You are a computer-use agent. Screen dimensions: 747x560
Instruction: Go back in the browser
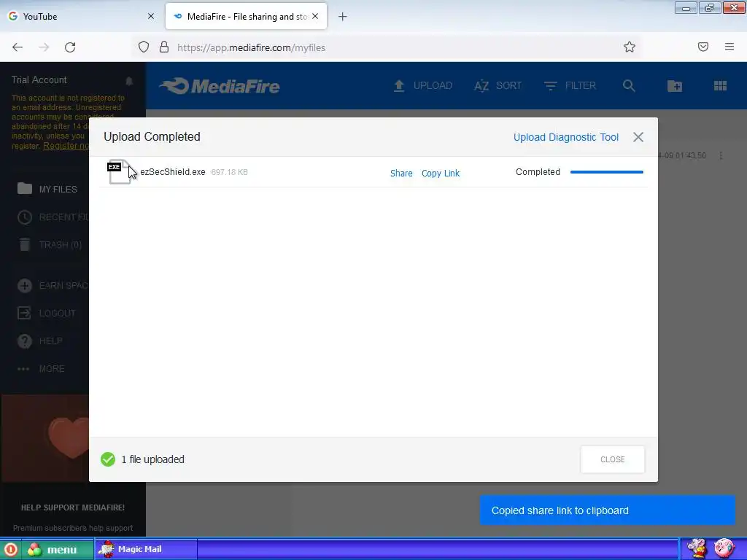[x=18, y=47]
